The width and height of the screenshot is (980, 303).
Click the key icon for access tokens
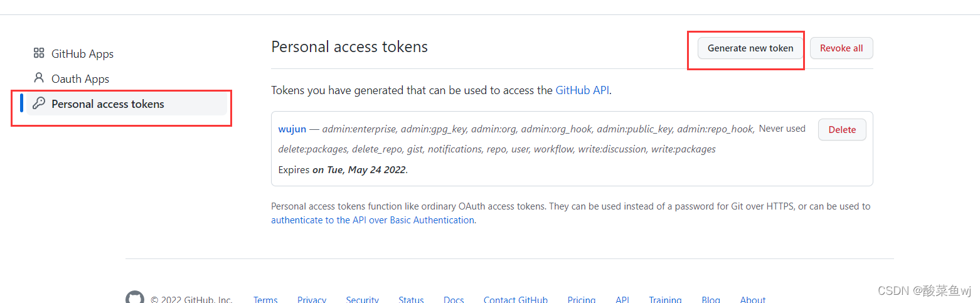click(39, 104)
